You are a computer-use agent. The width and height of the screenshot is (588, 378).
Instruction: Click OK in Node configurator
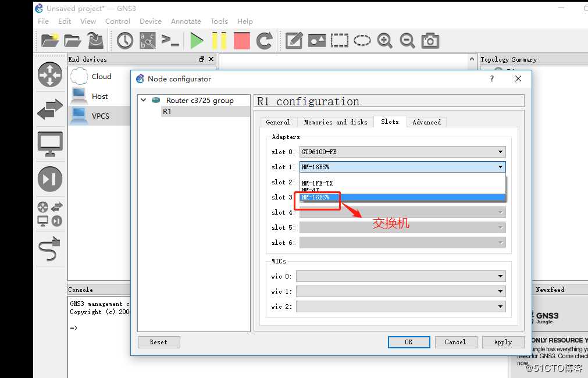pos(409,342)
